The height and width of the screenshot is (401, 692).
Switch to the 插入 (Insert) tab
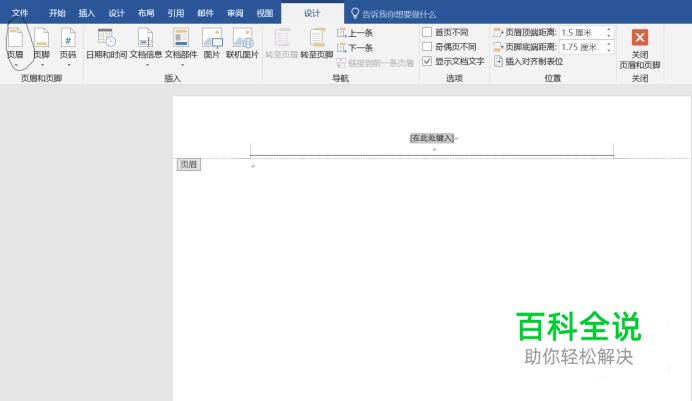(x=86, y=13)
